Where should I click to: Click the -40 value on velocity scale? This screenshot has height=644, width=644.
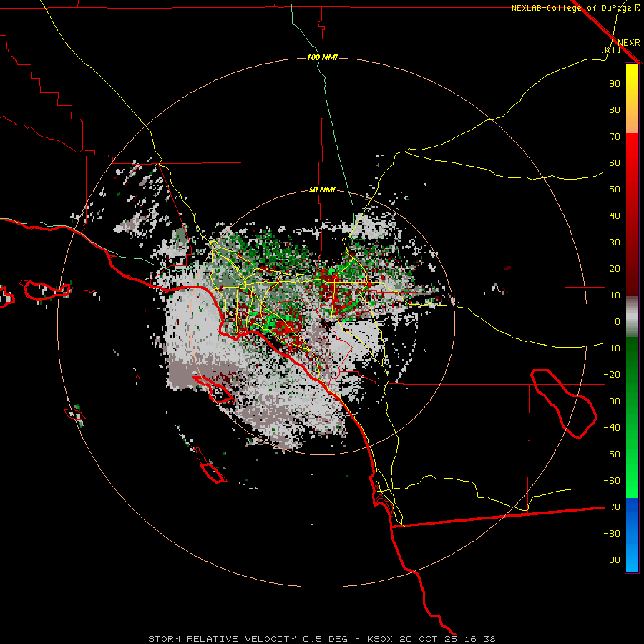click(x=612, y=428)
